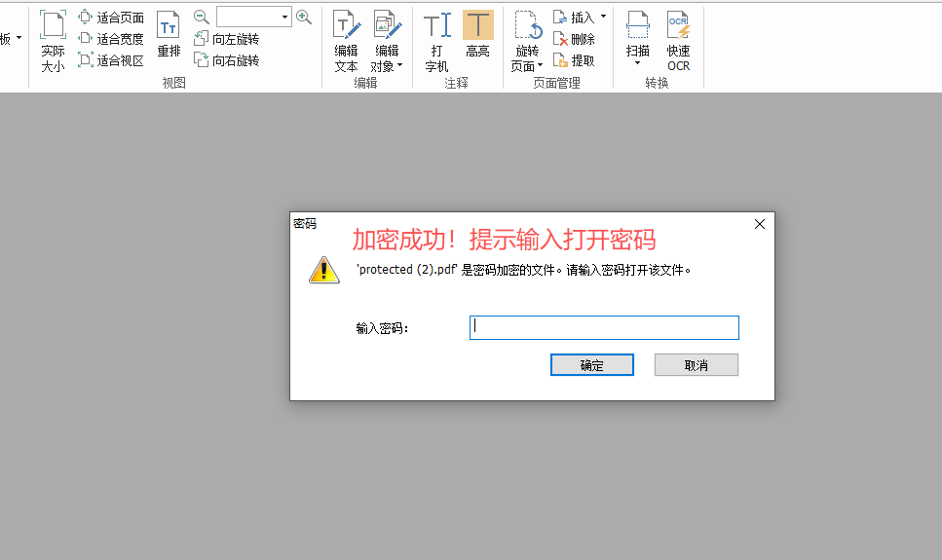Focus the password (输入密码) input field
The image size is (942, 560).
click(604, 327)
